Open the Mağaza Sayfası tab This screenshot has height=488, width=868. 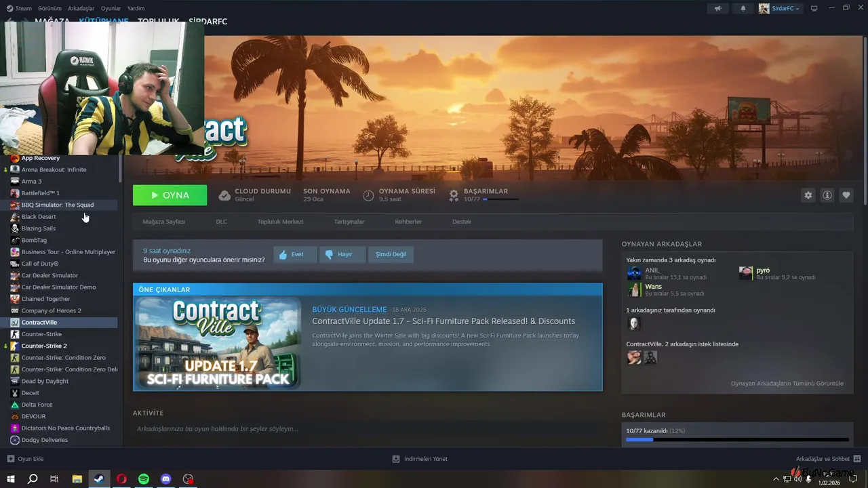pyautogui.click(x=163, y=222)
